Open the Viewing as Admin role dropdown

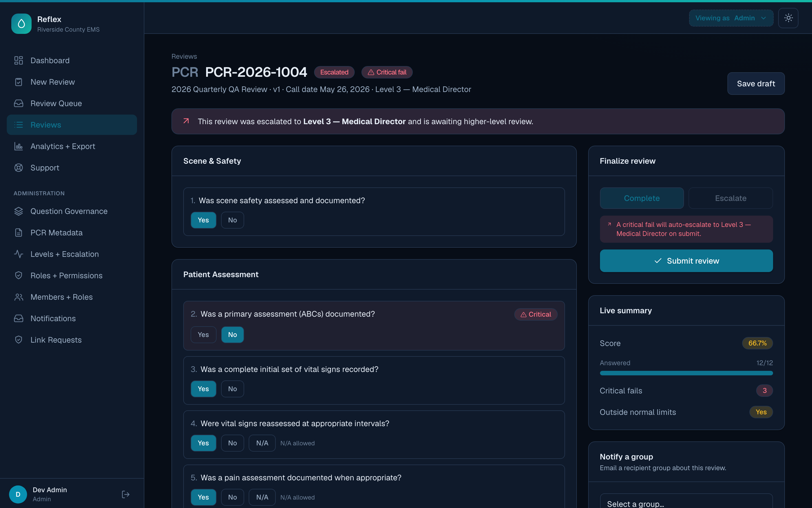[x=731, y=18]
